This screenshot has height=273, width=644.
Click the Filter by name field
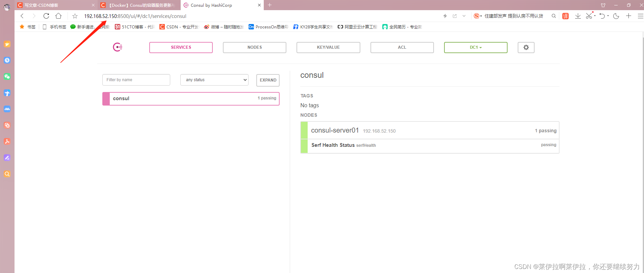tap(136, 80)
